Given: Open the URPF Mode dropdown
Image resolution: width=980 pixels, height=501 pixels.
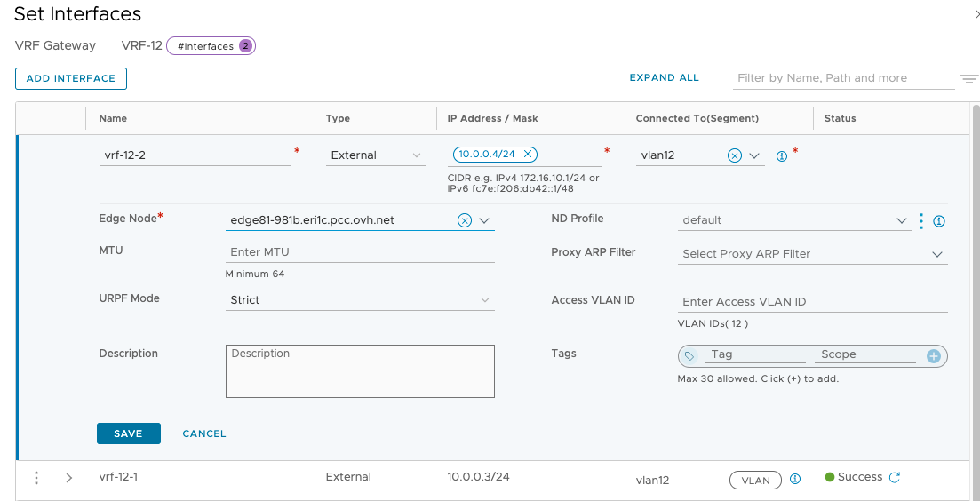Looking at the screenshot, I should (360, 300).
